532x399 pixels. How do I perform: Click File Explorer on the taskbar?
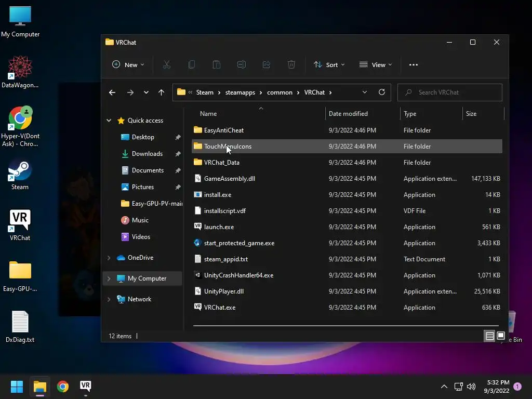click(x=39, y=387)
